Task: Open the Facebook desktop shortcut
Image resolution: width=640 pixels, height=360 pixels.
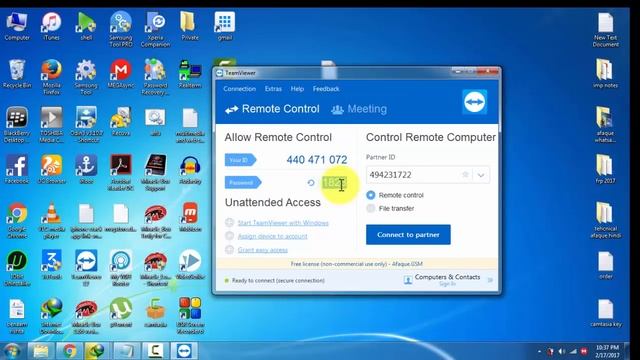Action: coord(17,169)
